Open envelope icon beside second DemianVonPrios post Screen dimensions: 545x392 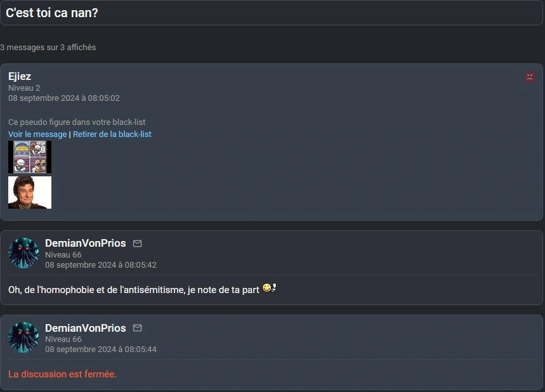coord(137,328)
